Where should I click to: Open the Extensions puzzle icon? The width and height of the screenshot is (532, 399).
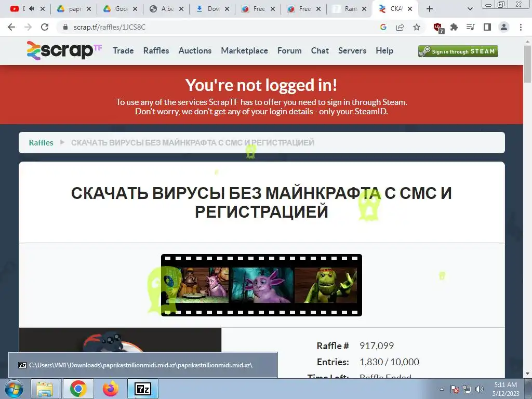pyautogui.click(x=454, y=27)
